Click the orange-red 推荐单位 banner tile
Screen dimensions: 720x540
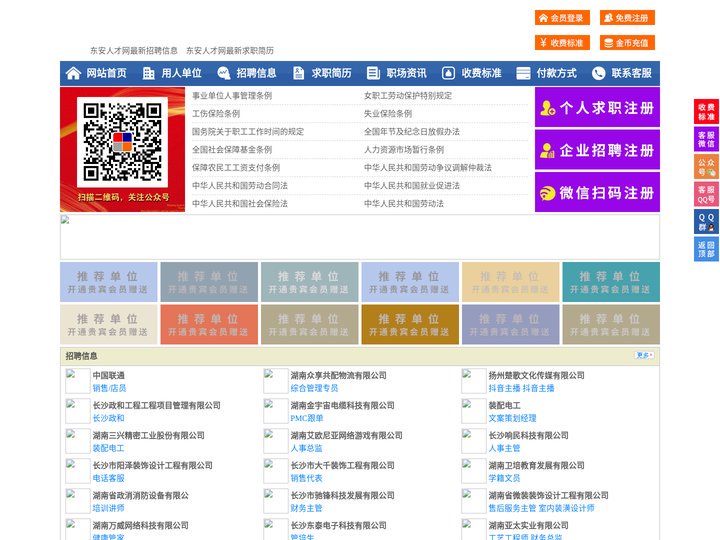tap(209, 324)
